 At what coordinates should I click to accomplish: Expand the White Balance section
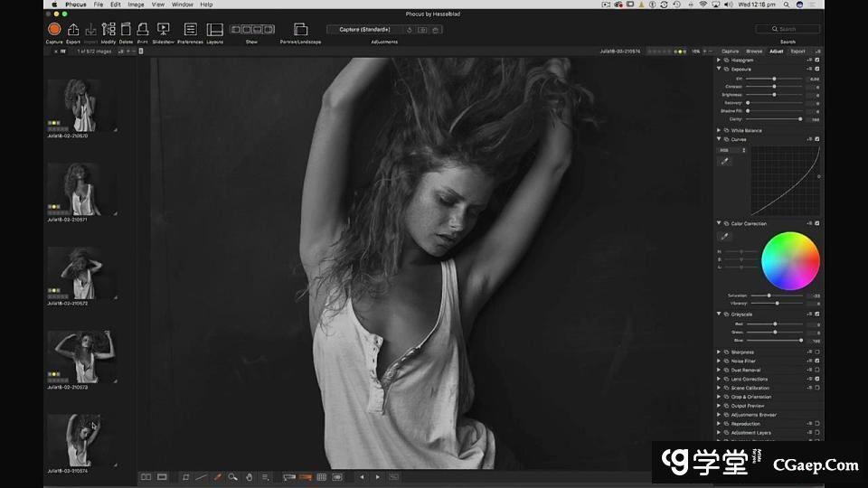coord(720,130)
